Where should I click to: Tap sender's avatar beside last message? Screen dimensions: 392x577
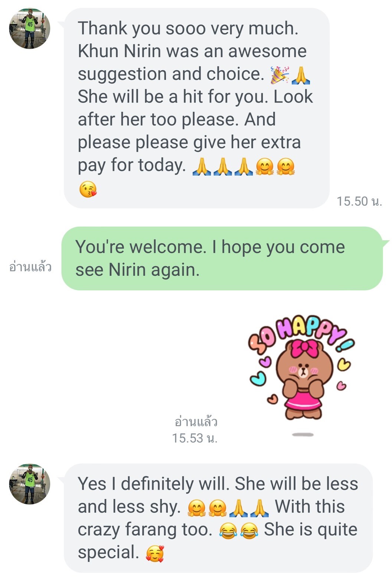[x=30, y=484]
